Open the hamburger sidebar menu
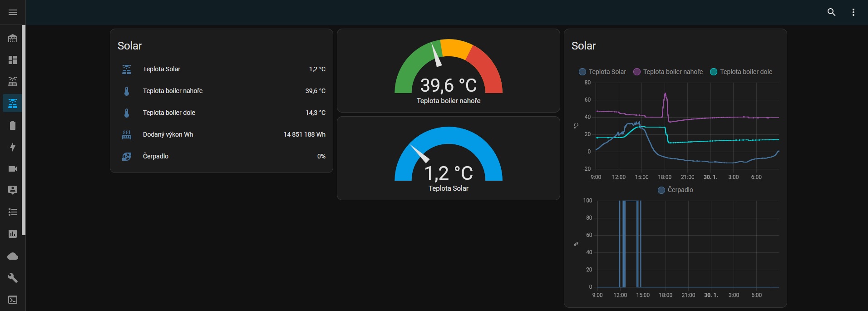 [13, 12]
